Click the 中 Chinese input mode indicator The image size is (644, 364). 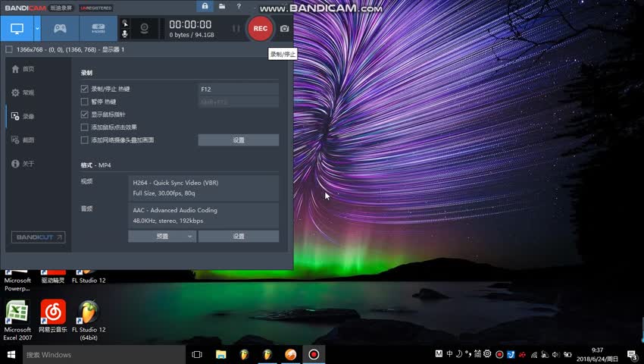(x=449, y=353)
